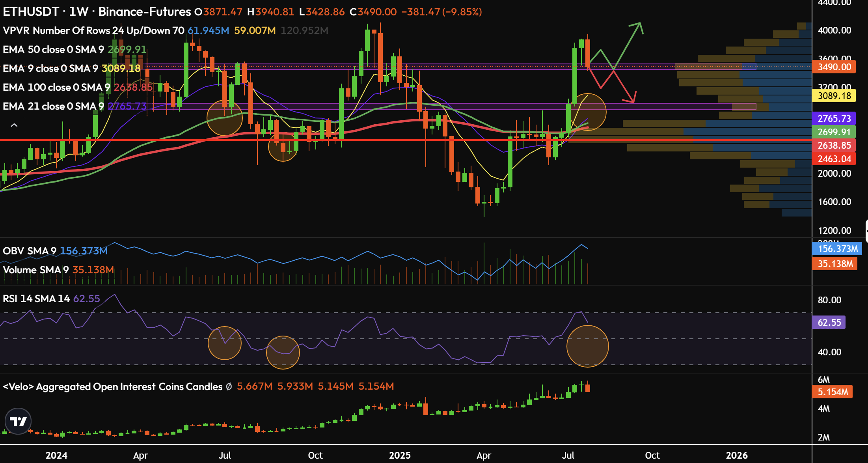Screen dimensions: 868x463
Task: Click the green 2699.91 price axis label
Action: pyautogui.click(x=834, y=132)
